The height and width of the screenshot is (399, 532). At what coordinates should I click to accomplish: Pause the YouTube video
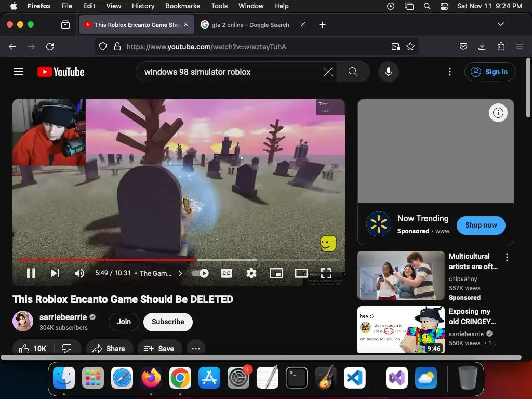click(31, 273)
